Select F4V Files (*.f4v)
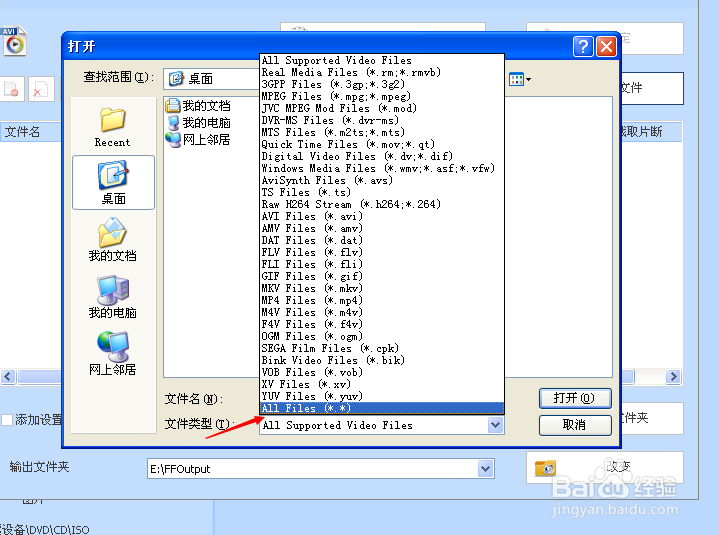719x535 pixels. (x=382, y=324)
